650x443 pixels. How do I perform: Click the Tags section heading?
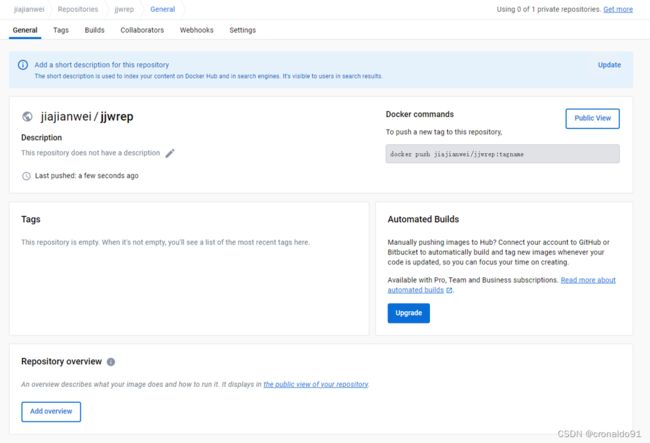31,219
